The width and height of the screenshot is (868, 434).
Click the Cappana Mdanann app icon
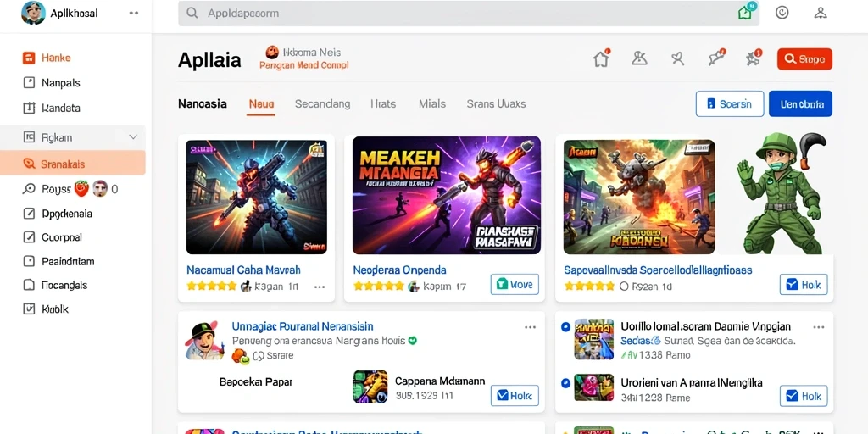click(370, 387)
